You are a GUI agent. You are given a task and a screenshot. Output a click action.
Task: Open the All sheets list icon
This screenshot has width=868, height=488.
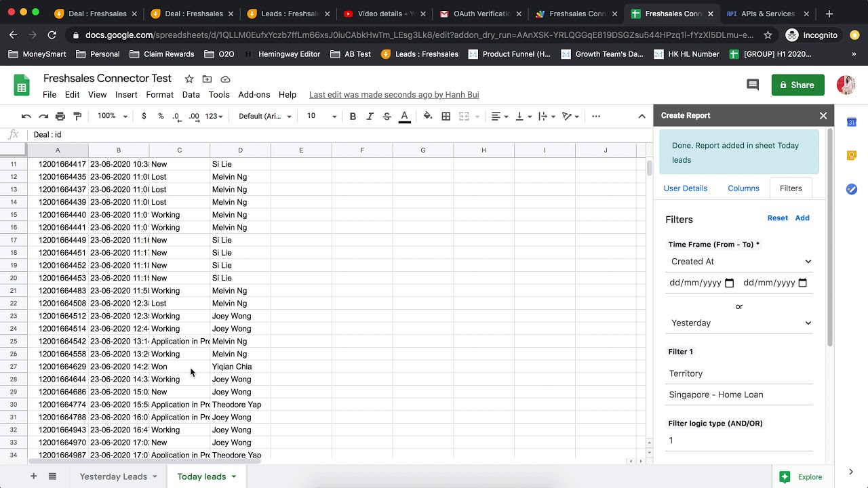(x=52, y=476)
